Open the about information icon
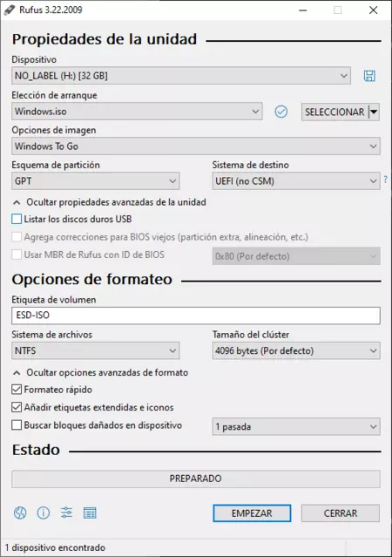Viewport: 392px width, 557px height. 44,513
